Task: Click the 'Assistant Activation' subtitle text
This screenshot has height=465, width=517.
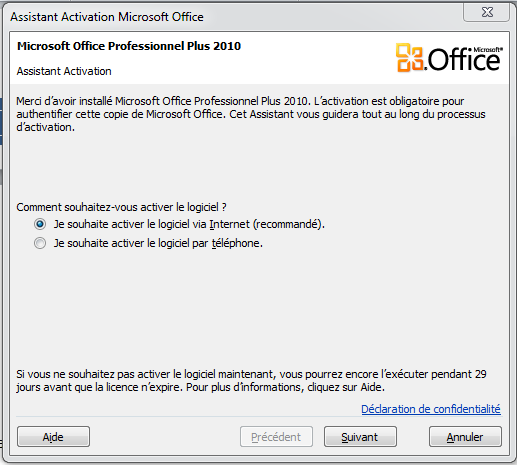Action: 64,71
